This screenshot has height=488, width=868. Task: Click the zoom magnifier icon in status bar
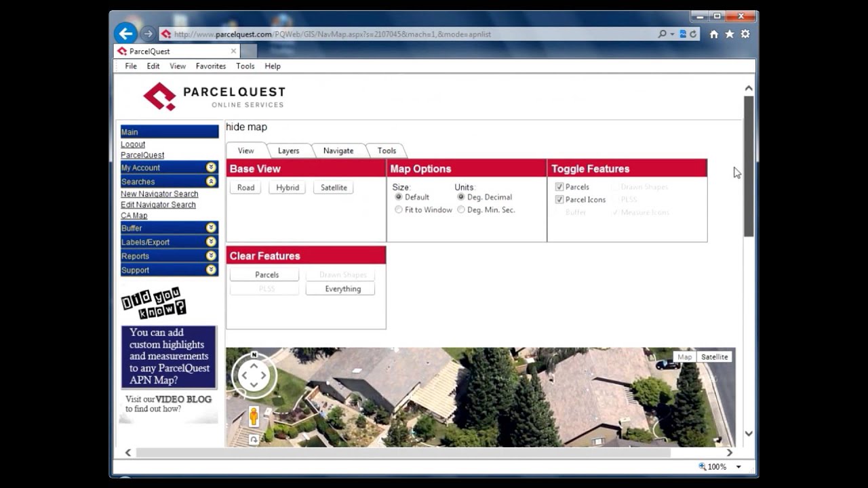click(x=702, y=466)
